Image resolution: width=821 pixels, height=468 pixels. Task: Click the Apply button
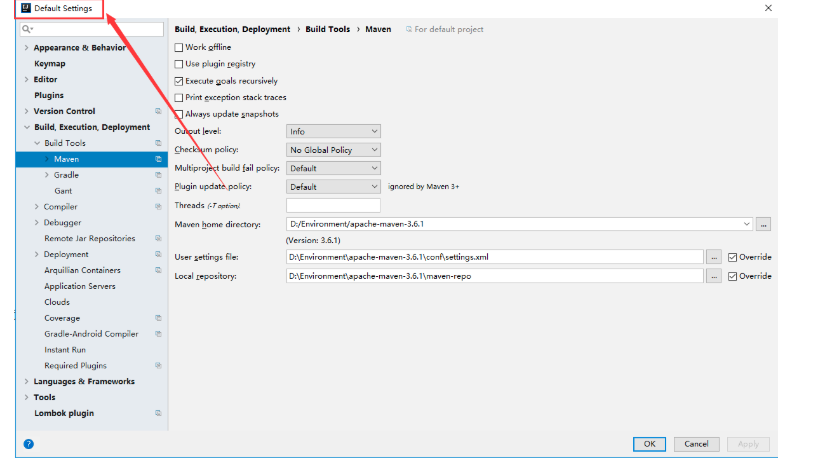[748, 444]
